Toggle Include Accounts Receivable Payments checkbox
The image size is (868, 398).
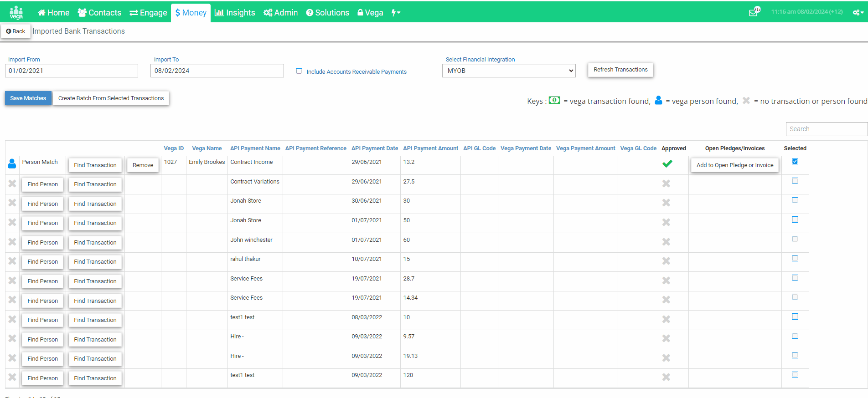pos(299,71)
